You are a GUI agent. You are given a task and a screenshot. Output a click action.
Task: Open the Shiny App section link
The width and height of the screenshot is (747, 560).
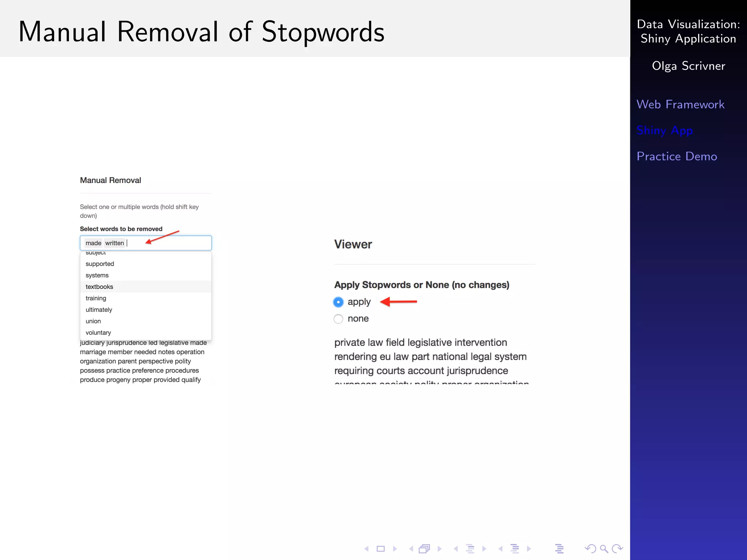coord(665,131)
